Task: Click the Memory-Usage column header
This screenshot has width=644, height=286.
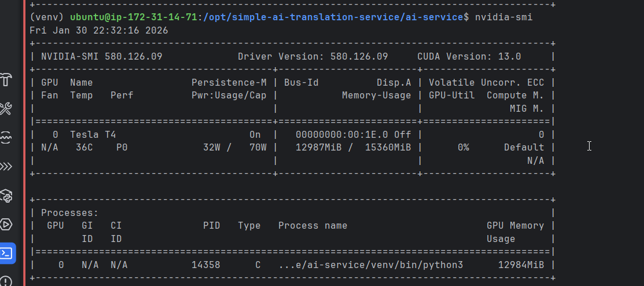Action: pos(376,96)
